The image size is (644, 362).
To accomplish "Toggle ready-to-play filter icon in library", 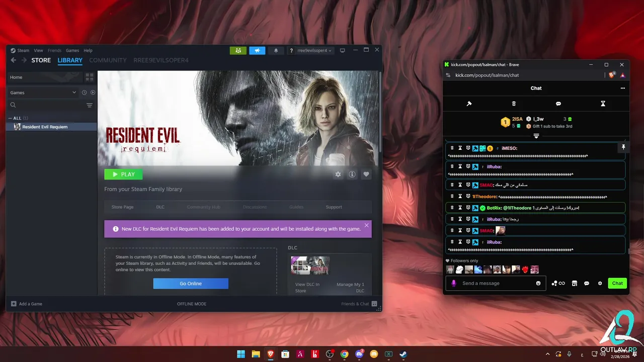I will (x=93, y=93).
